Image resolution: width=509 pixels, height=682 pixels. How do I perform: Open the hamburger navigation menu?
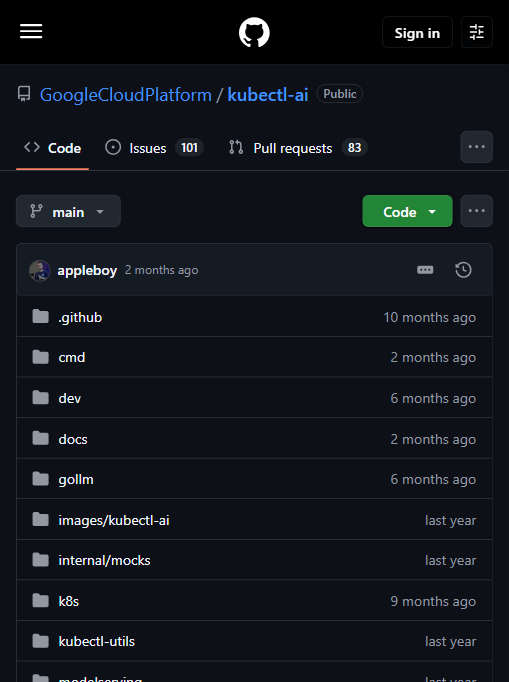pyautogui.click(x=31, y=32)
